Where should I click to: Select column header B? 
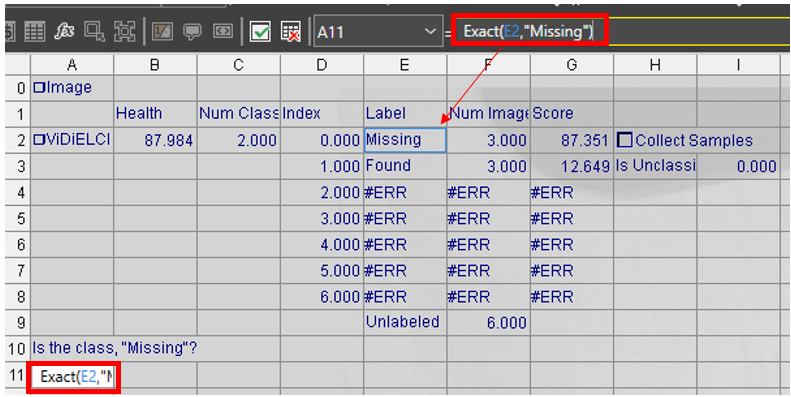pyautogui.click(x=155, y=65)
